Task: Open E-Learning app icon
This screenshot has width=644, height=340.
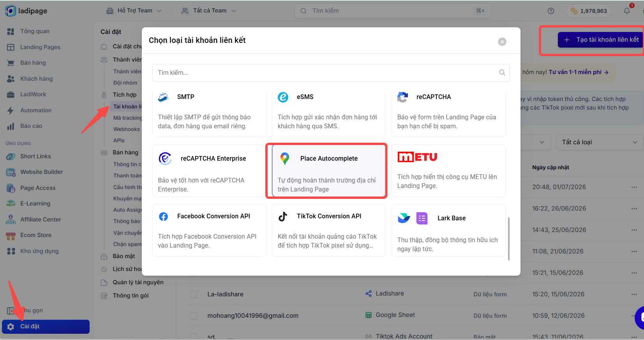Action: 11,204
